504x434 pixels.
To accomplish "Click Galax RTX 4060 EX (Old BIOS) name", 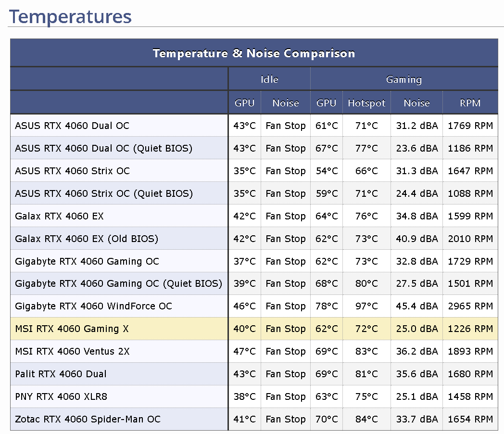I will coord(87,239).
